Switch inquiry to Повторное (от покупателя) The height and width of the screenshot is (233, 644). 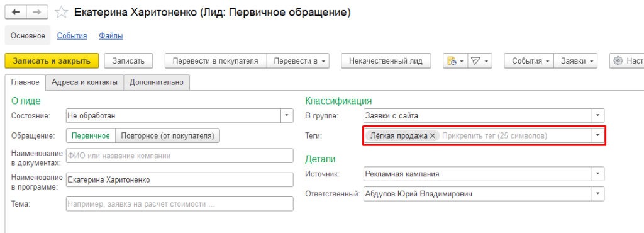click(168, 135)
